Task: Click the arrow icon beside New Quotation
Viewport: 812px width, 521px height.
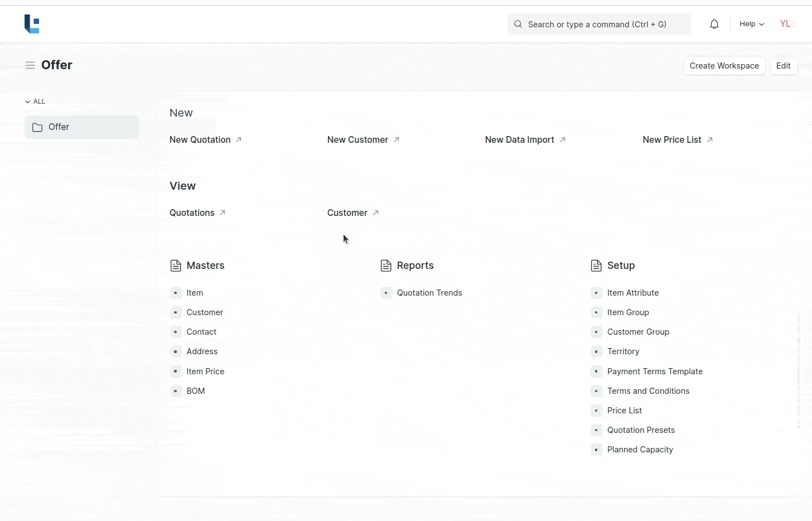Action: pyautogui.click(x=239, y=139)
